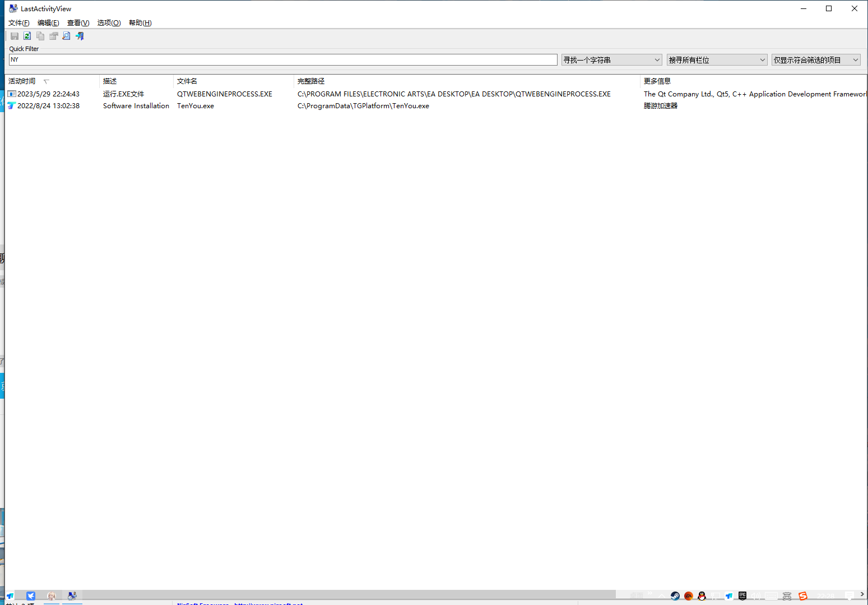
Task: Open the 编辑(E) menu
Action: [48, 23]
